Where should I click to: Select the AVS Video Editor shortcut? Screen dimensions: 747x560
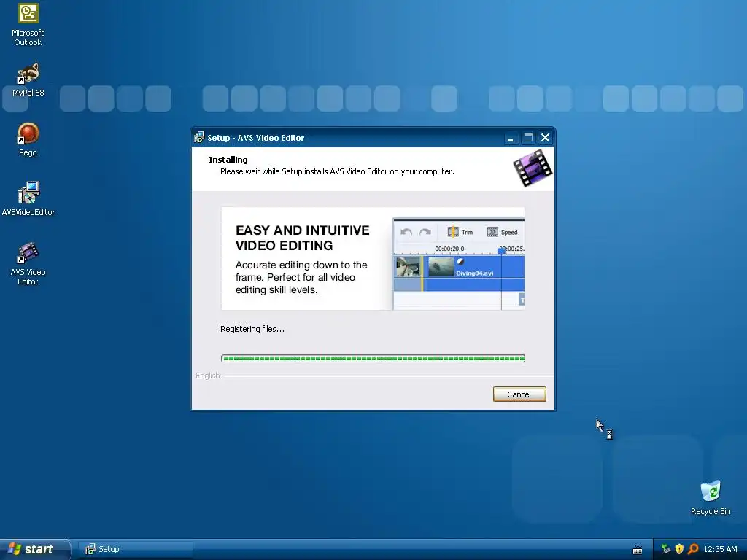28,264
